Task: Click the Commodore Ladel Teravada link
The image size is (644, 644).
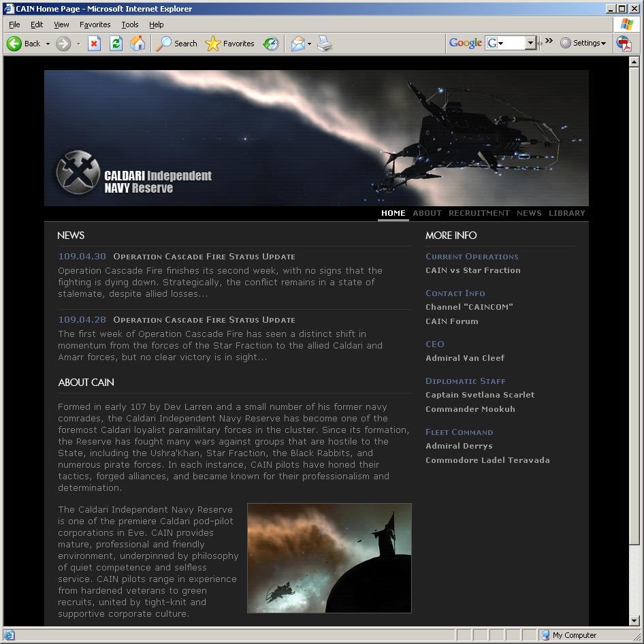Action: (x=487, y=460)
